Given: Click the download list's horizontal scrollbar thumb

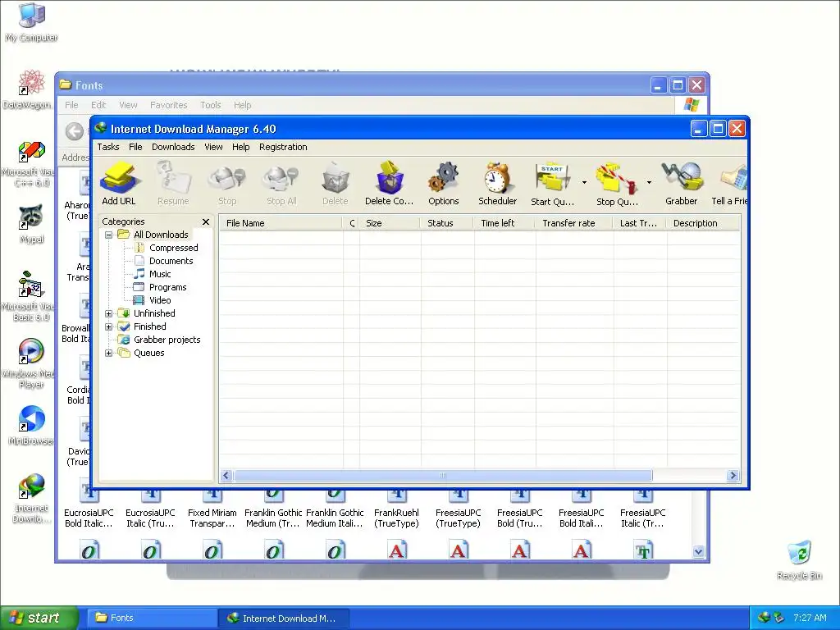Looking at the screenshot, I should [442, 476].
